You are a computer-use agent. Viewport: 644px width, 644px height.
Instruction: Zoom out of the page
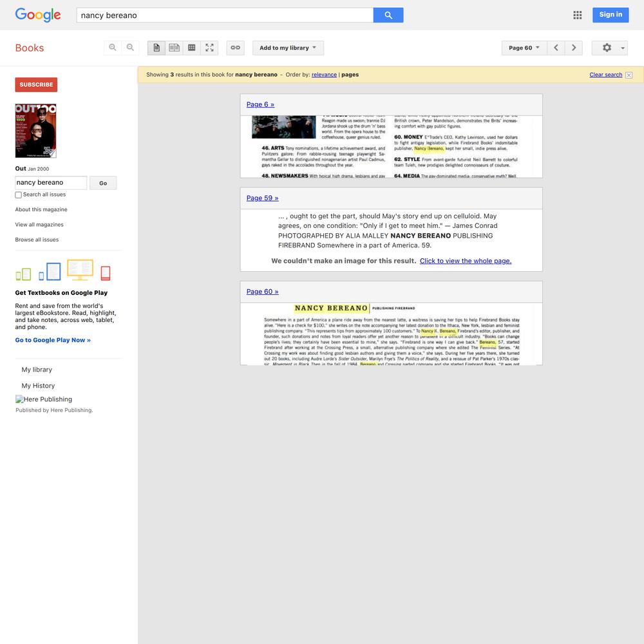pos(130,48)
